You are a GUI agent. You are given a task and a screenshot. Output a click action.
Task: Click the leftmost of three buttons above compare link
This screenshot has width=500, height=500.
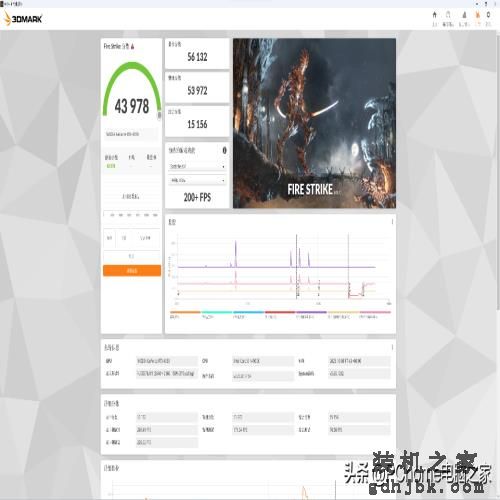point(109,238)
